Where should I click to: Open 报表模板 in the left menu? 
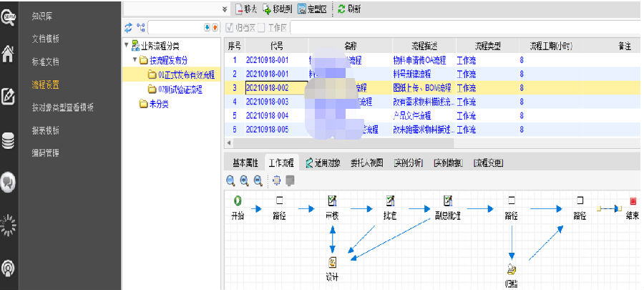46,130
